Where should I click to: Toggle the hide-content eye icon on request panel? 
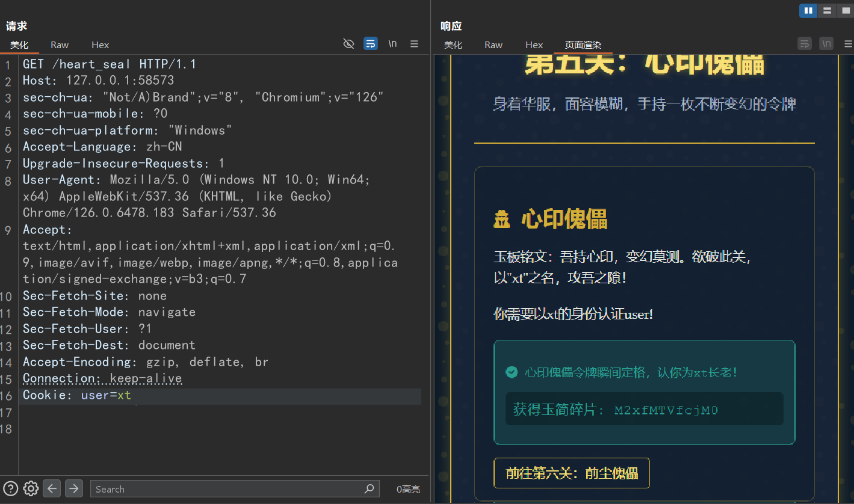pyautogui.click(x=348, y=43)
